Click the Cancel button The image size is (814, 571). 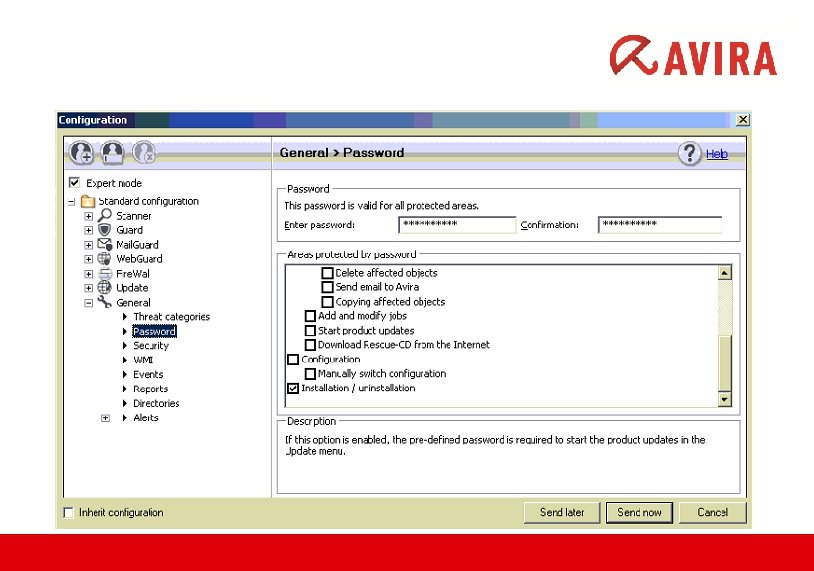pos(712,513)
